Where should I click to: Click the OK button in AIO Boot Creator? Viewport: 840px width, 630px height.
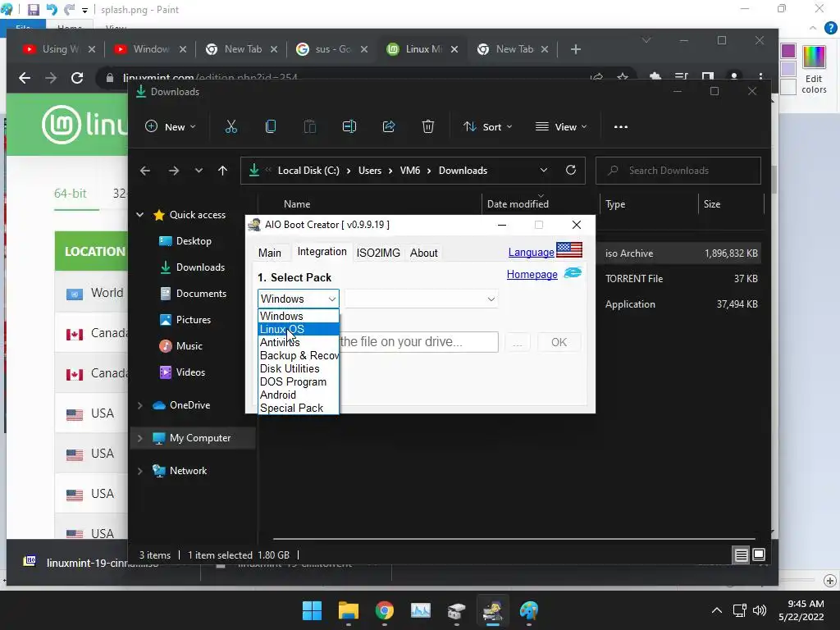coord(559,342)
